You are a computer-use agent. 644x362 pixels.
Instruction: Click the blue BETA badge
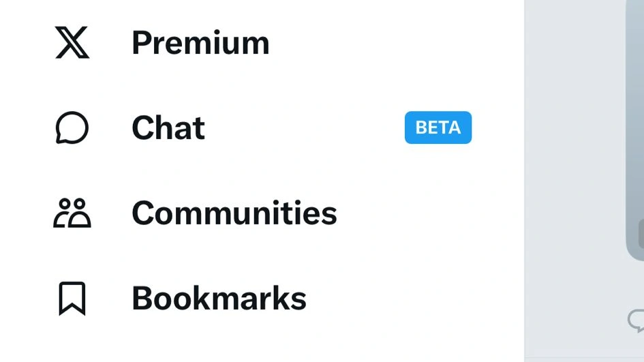pos(438,127)
